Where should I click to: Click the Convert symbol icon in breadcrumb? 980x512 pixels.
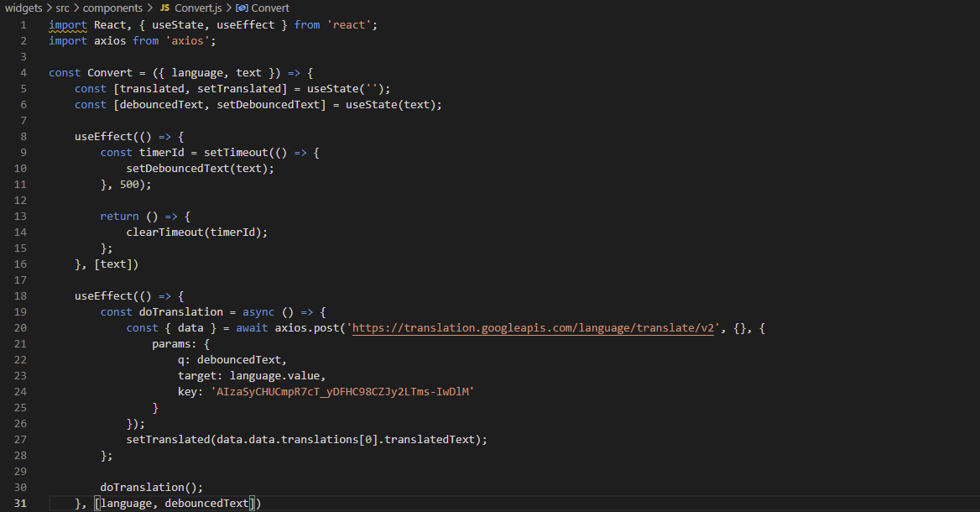tap(242, 8)
